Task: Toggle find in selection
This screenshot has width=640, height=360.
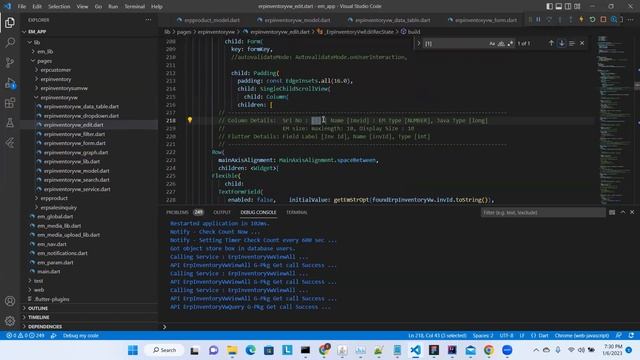Action: coord(572,43)
